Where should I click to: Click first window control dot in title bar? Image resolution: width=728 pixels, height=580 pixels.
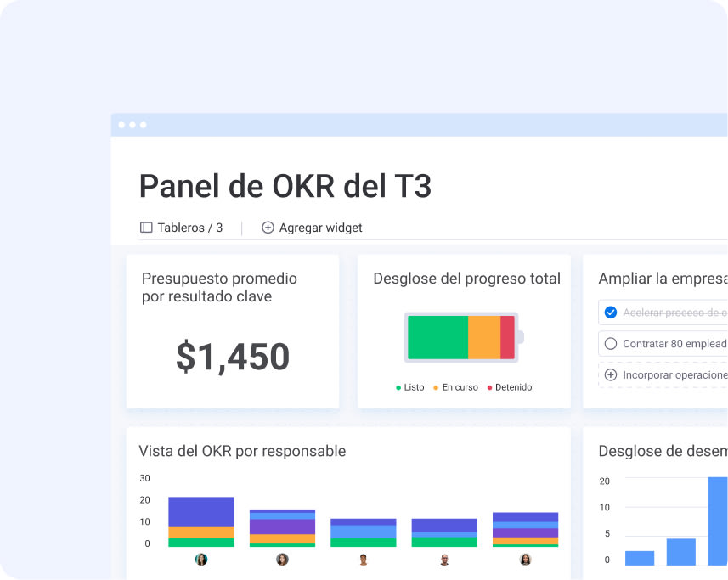coord(121,125)
